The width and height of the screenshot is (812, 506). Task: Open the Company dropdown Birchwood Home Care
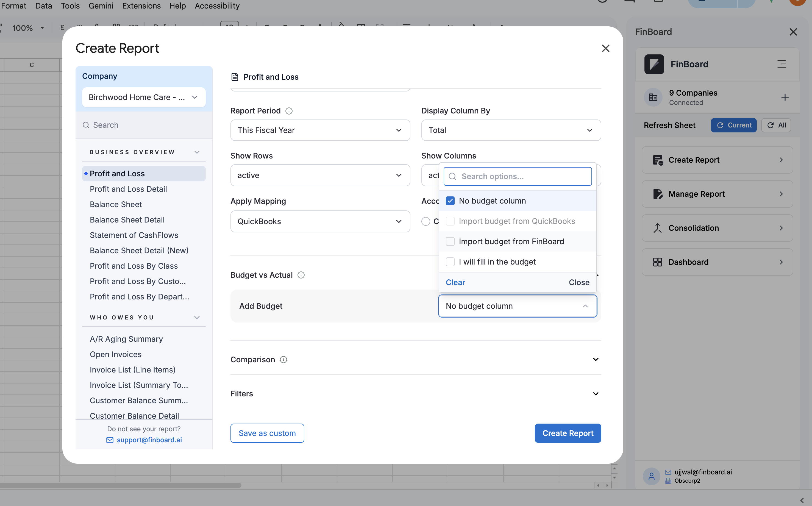(144, 98)
